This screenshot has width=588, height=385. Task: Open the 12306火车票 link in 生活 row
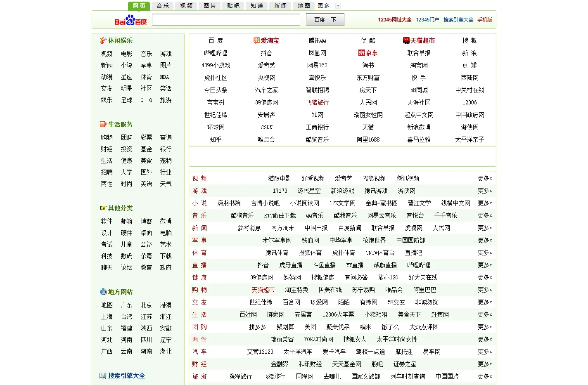tap(338, 314)
